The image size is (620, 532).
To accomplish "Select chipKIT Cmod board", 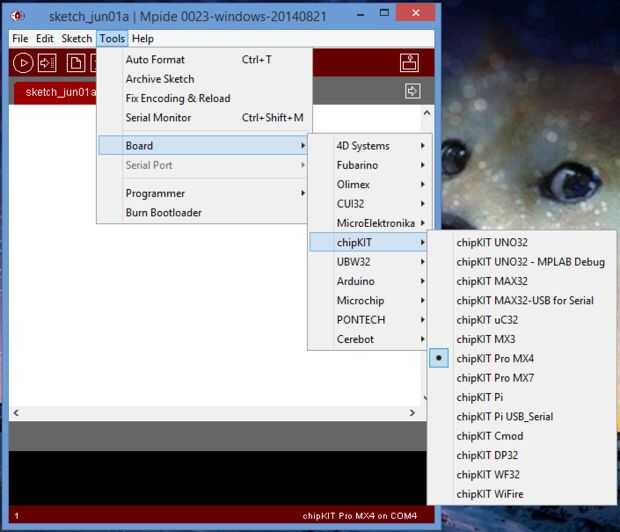I will click(x=522, y=436).
